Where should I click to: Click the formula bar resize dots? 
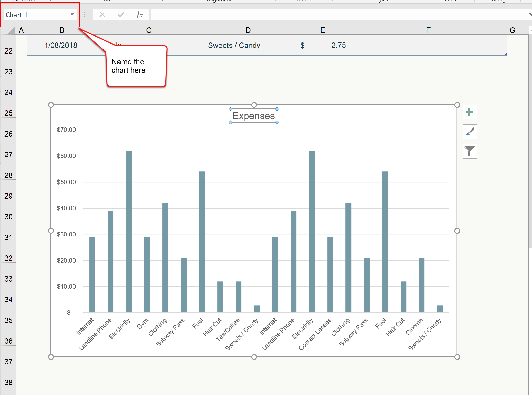coord(85,15)
